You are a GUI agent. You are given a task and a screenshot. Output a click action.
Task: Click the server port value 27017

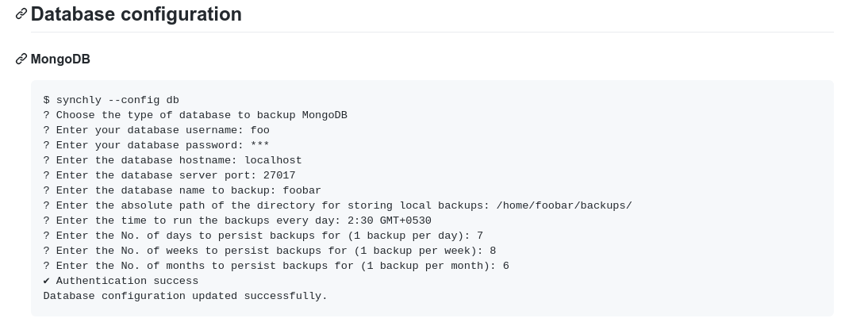(279, 175)
